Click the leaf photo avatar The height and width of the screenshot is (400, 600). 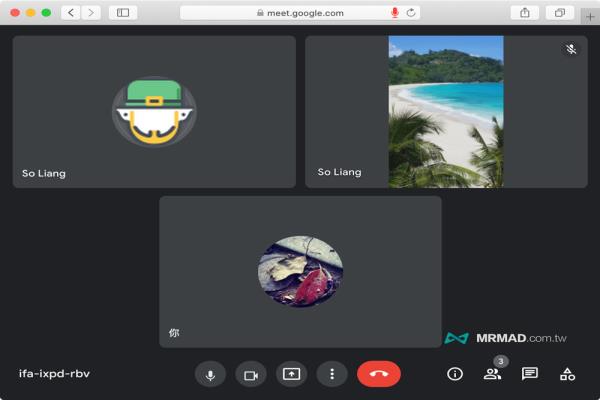coord(300,271)
